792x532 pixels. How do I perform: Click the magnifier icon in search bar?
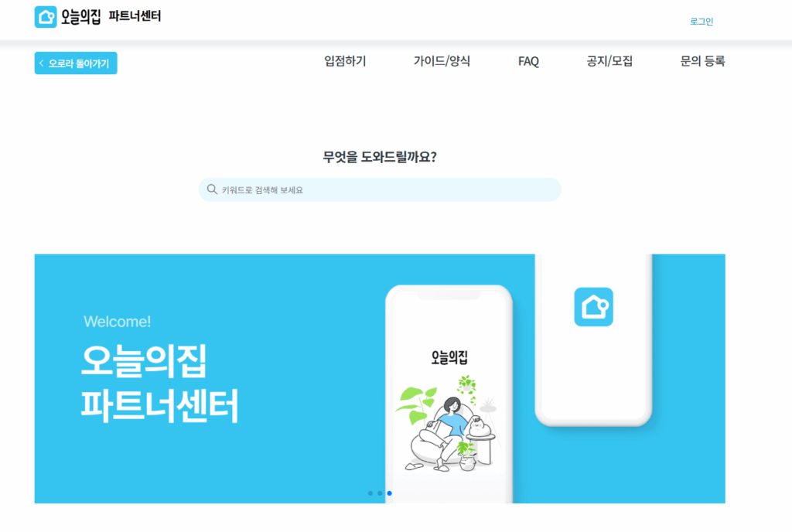click(x=212, y=189)
